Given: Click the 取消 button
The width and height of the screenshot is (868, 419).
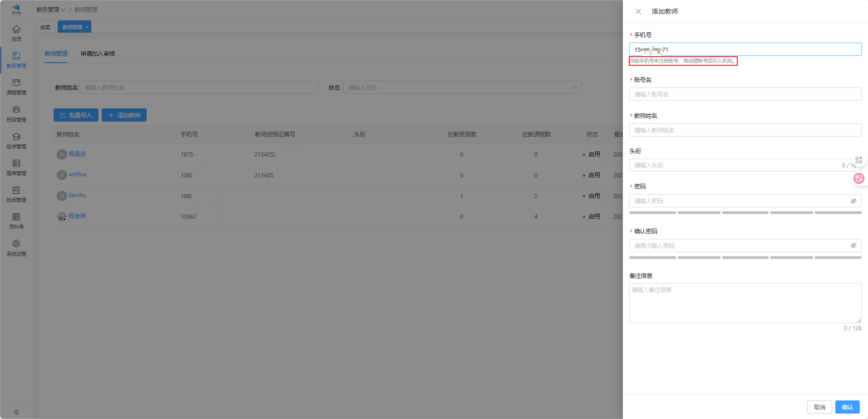Looking at the screenshot, I should [x=819, y=407].
